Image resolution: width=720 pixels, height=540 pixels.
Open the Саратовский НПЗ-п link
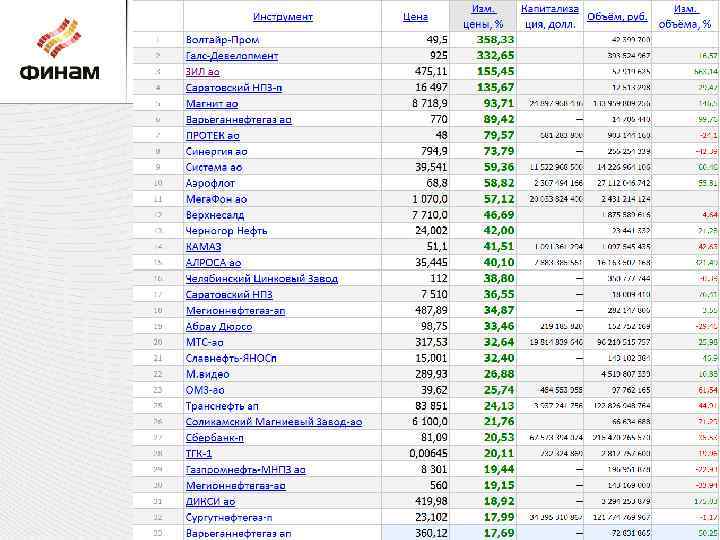pos(234,87)
